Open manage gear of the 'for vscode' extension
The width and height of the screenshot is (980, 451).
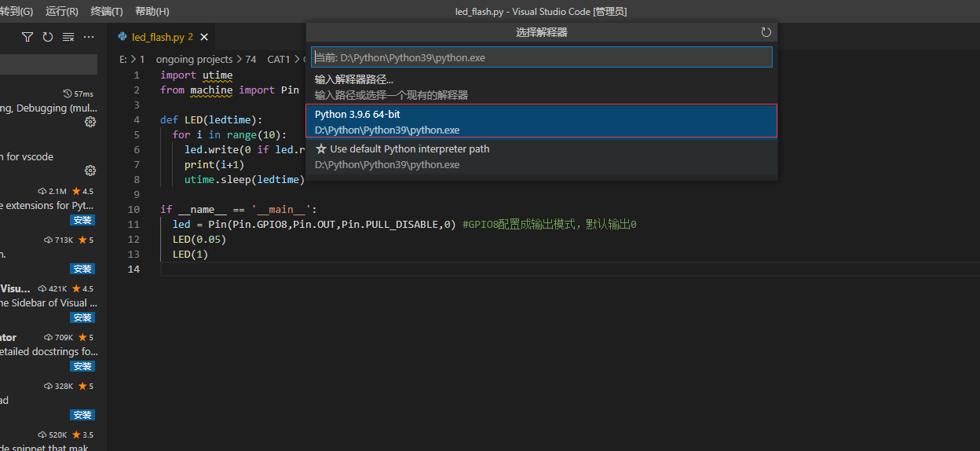point(90,170)
